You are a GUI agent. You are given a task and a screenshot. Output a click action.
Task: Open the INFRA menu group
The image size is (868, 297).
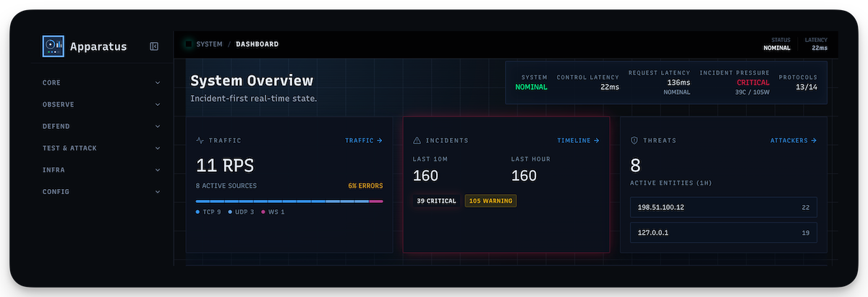click(101, 170)
